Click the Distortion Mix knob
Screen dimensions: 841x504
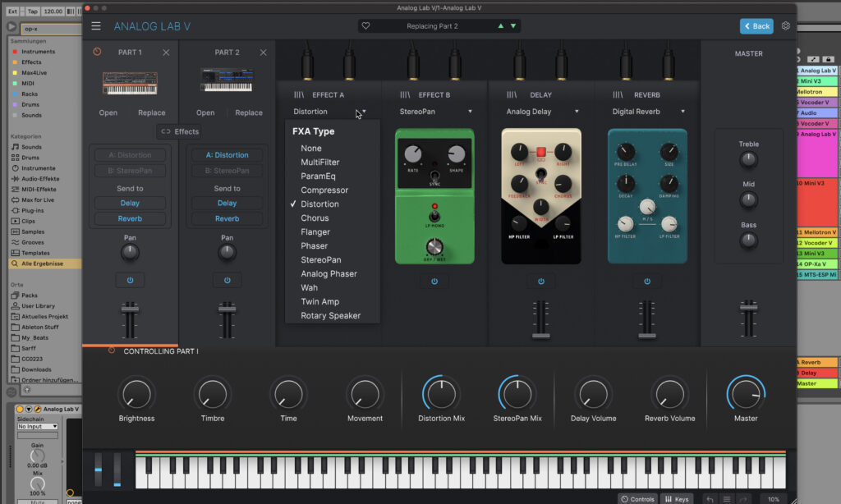tap(441, 394)
